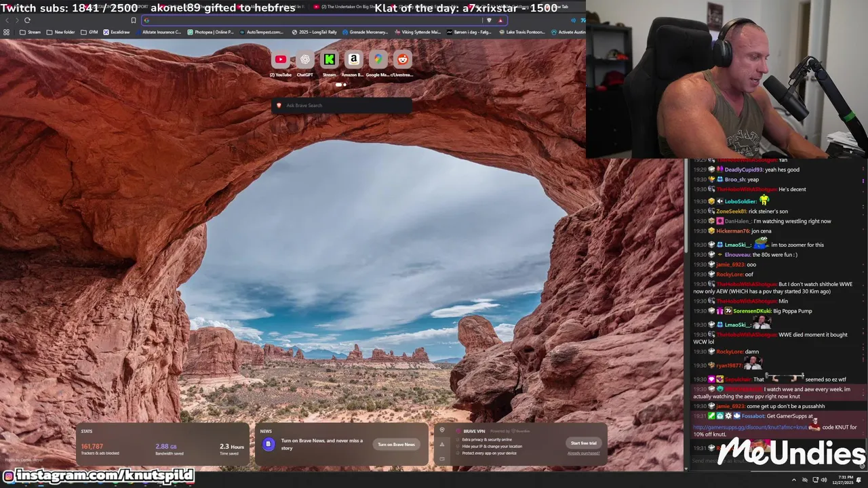
Task: Reload the page with the refresh icon
Action: [x=27, y=20]
